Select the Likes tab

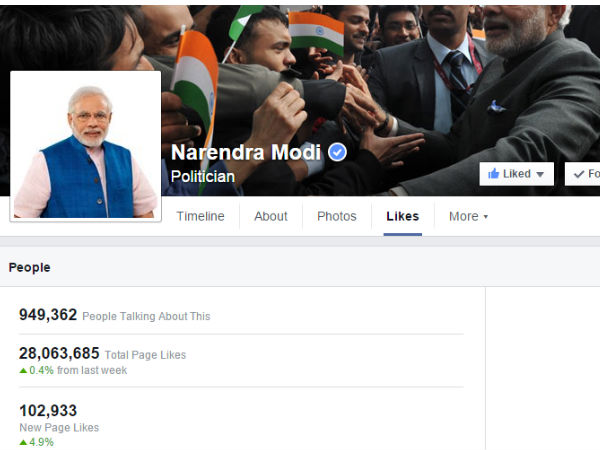point(403,217)
